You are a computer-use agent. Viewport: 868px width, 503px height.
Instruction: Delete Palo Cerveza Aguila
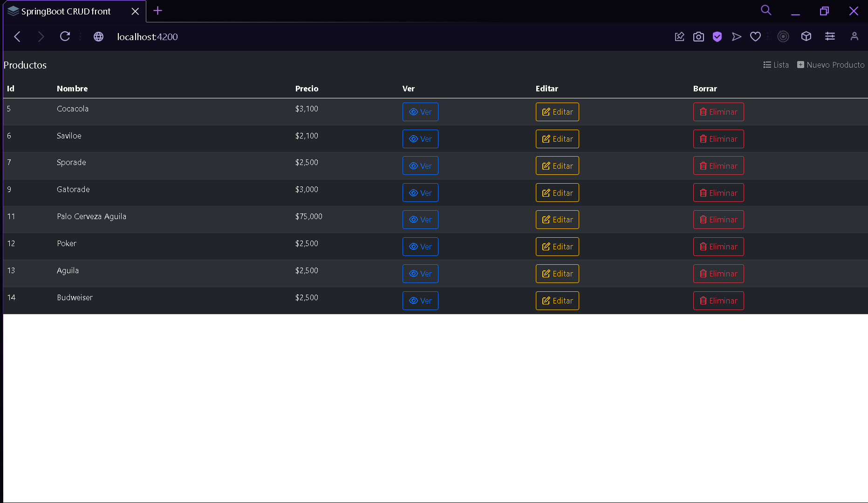[718, 220]
